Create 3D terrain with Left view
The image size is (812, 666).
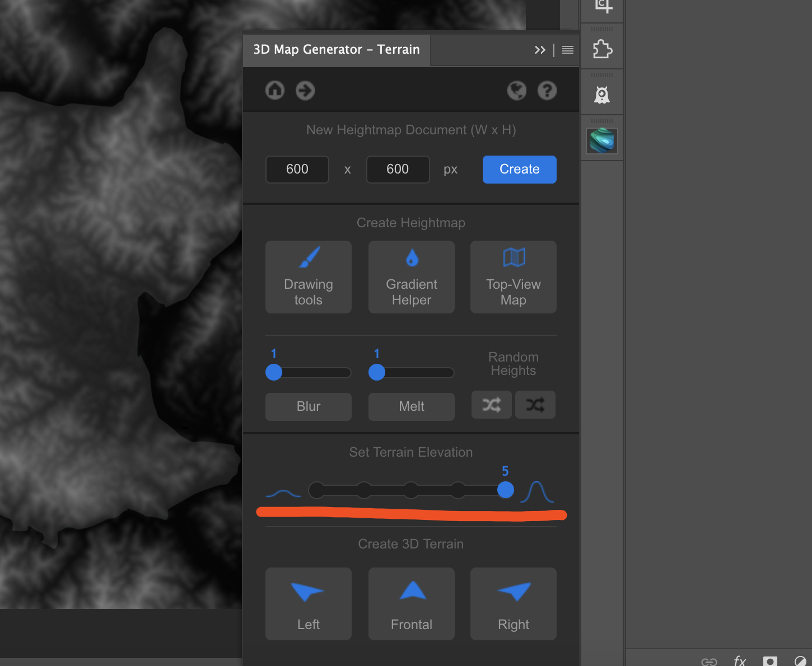point(309,604)
